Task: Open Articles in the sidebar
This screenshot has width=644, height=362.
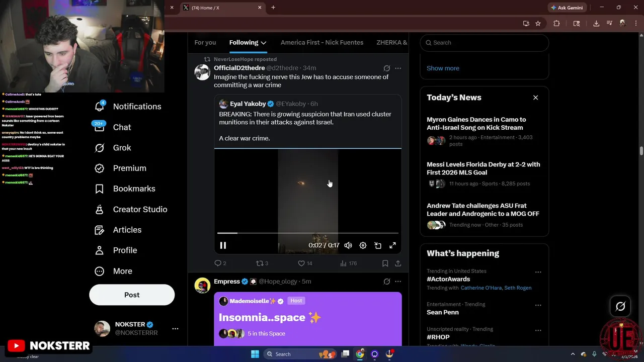Action: 118,230
